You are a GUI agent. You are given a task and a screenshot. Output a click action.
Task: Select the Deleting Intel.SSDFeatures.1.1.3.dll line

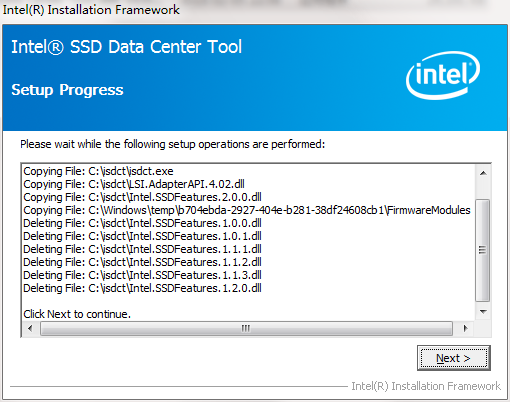point(142,275)
